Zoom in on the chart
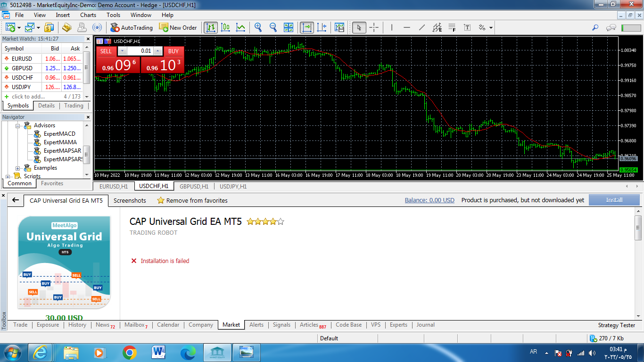The width and height of the screenshot is (644, 362). [x=258, y=27]
